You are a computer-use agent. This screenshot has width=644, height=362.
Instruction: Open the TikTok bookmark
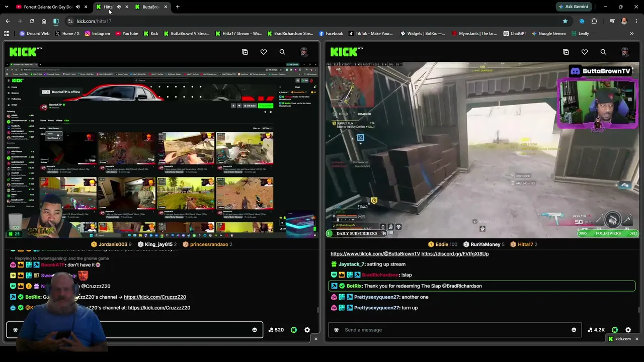(371, 34)
